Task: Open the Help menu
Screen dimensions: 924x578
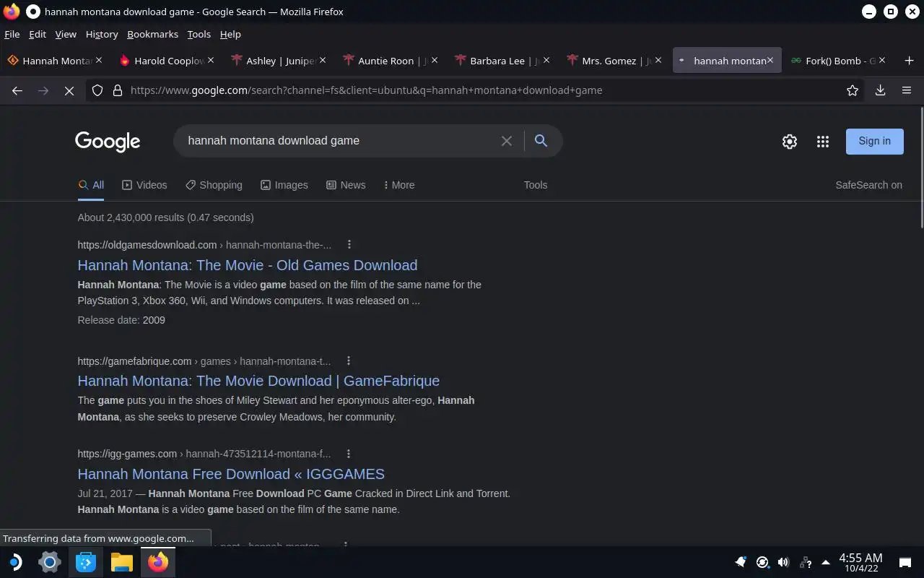Action: click(x=230, y=34)
